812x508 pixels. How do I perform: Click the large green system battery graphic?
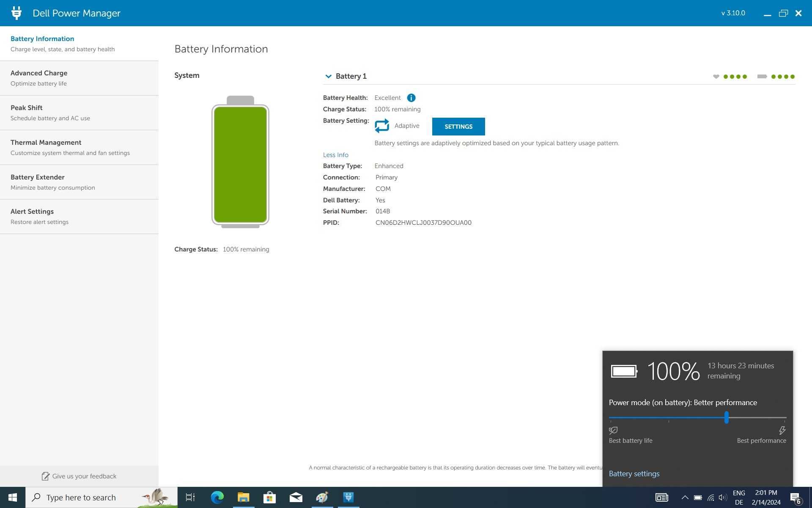point(240,162)
